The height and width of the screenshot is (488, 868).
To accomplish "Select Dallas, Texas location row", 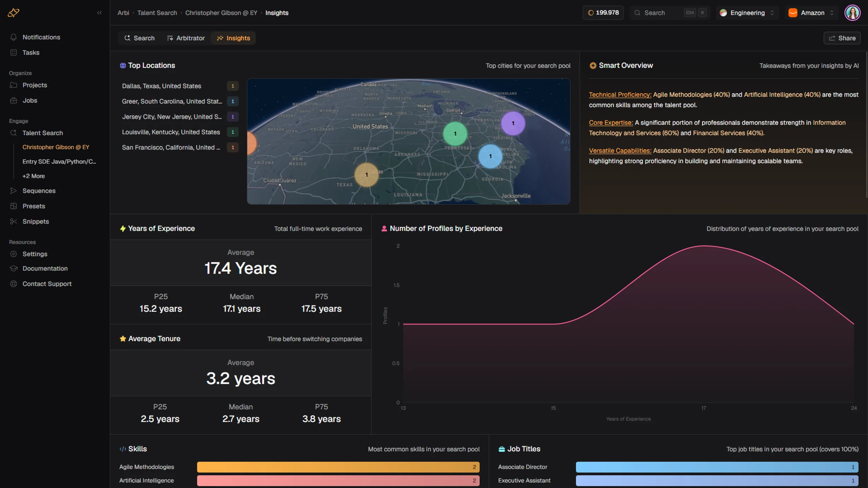I will [180, 86].
